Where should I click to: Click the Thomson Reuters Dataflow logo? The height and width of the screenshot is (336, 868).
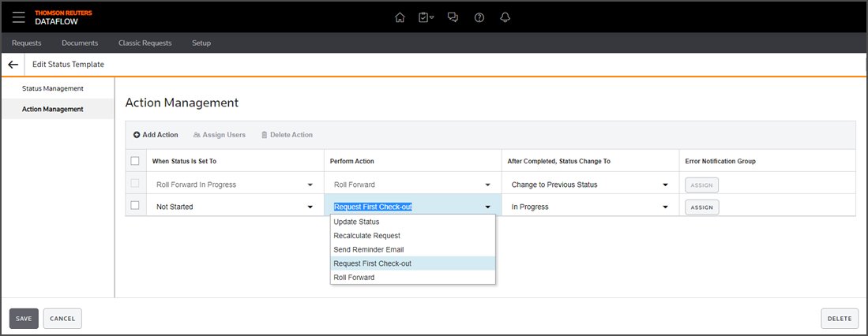click(x=63, y=17)
